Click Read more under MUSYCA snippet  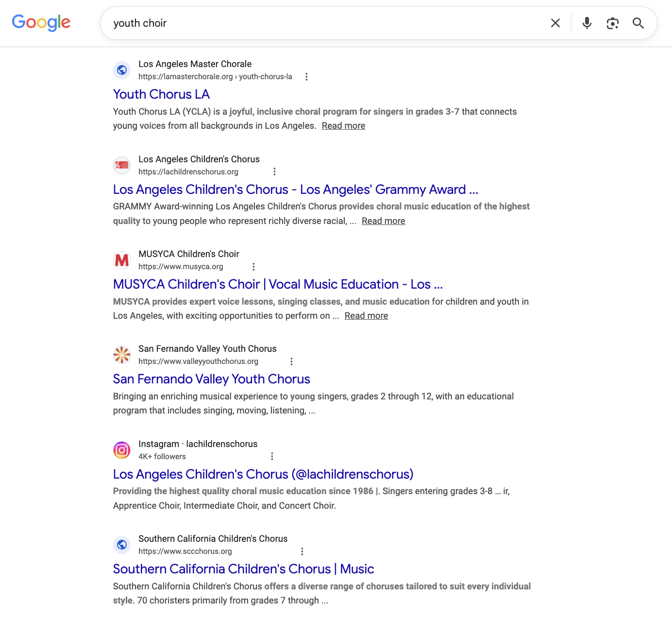(x=366, y=316)
